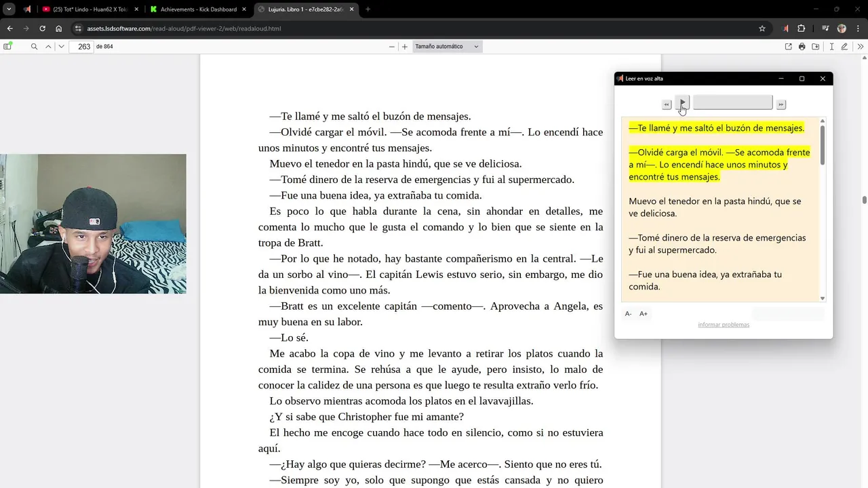Open the PDF search magnifier

[34, 47]
